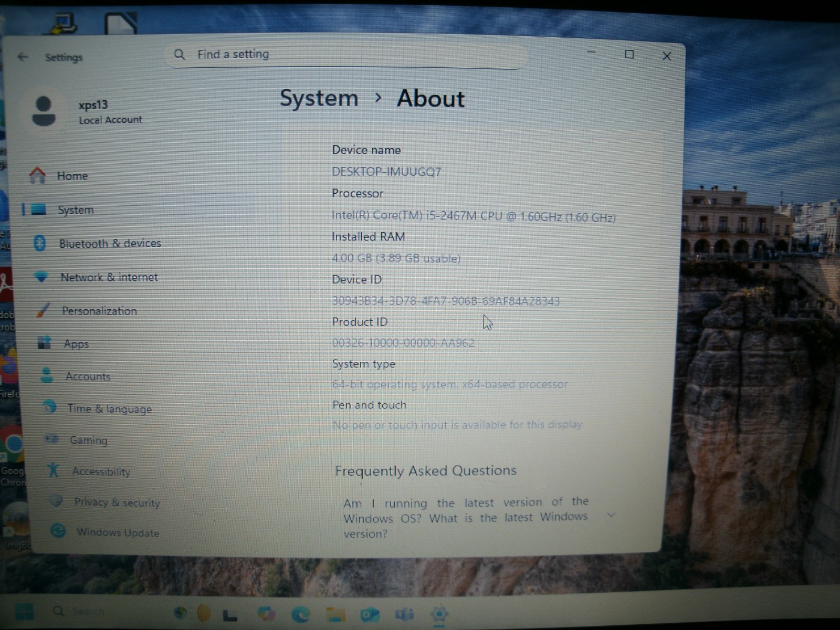Click the Find a setting search box
The image size is (840, 630).
tap(345, 55)
